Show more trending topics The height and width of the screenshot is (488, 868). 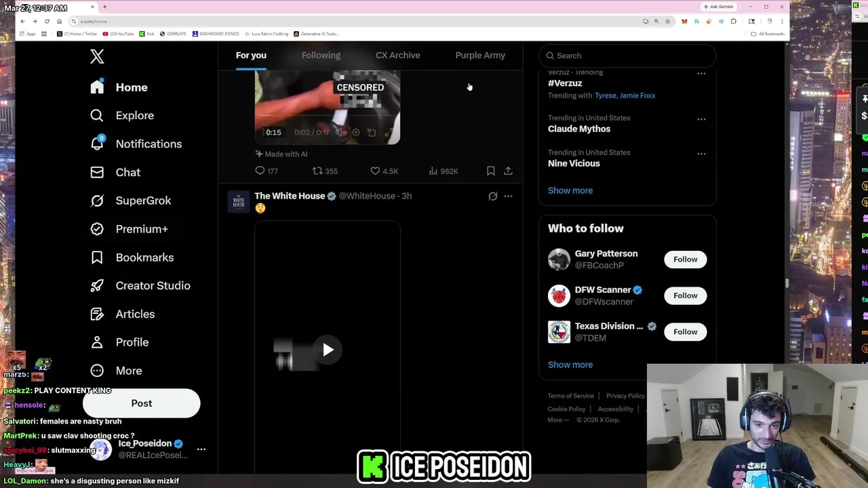[570, 190]
